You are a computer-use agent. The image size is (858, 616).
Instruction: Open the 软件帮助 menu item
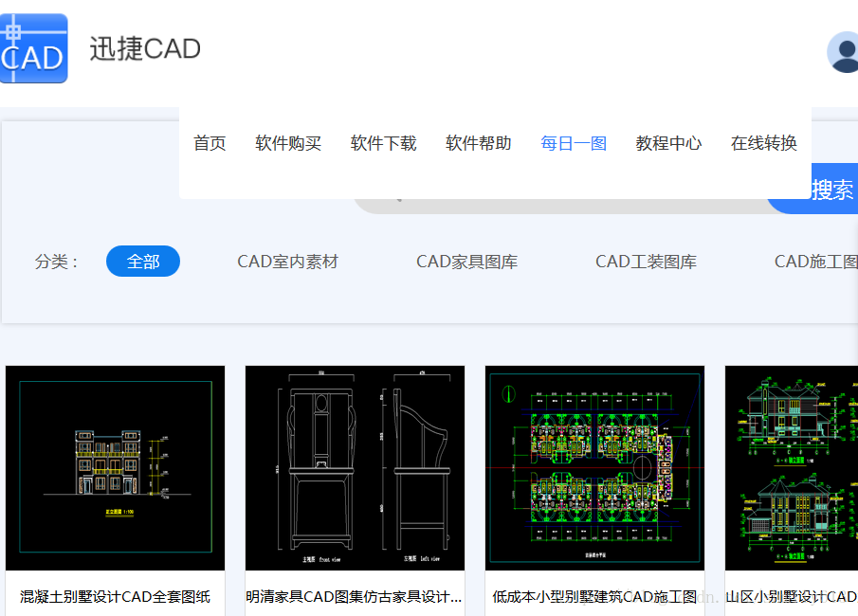(479, 143)
